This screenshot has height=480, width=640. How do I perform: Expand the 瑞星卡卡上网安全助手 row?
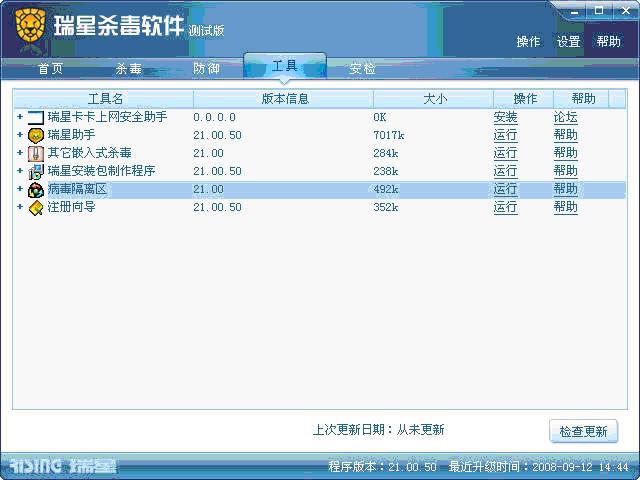coord(20,117)
